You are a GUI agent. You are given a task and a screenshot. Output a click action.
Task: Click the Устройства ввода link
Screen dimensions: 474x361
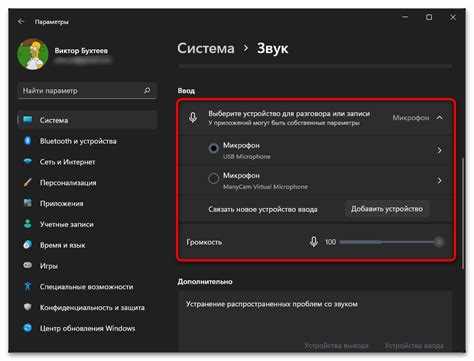[x=414, y=346]
